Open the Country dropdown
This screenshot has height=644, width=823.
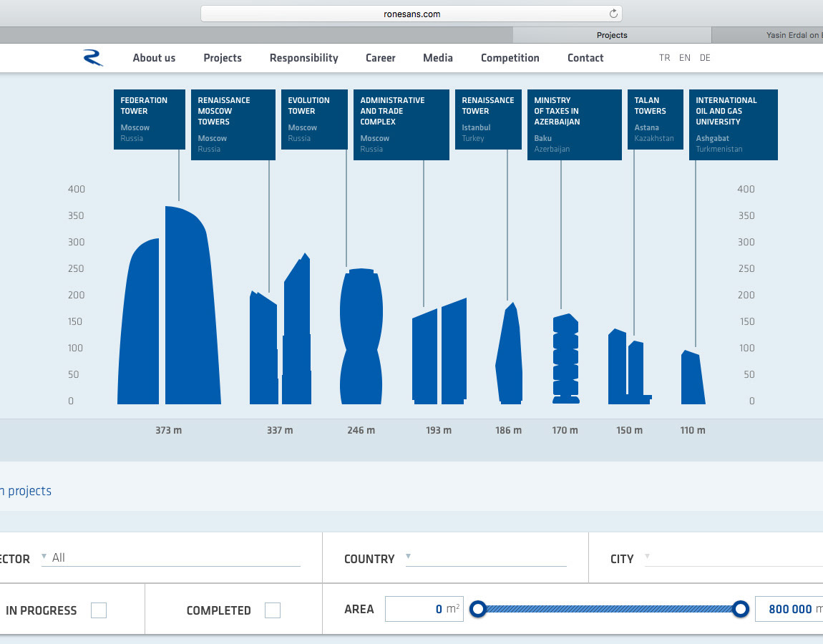click(486, 558)
